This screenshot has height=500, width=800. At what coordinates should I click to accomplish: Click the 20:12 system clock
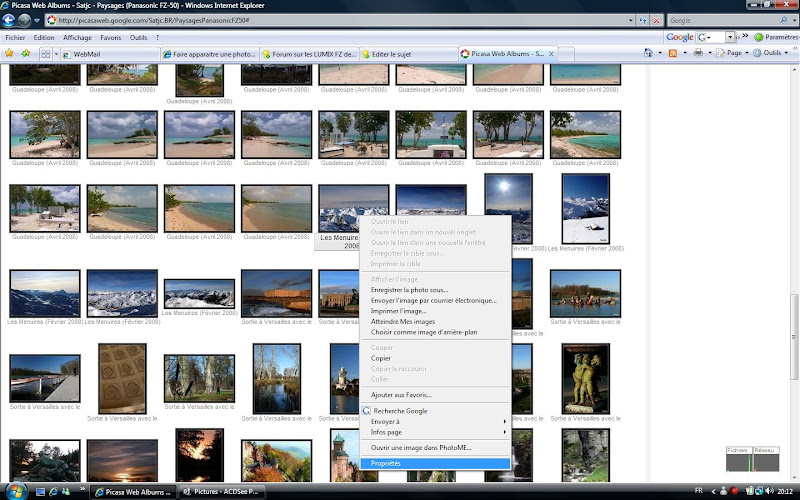point(785,491)
